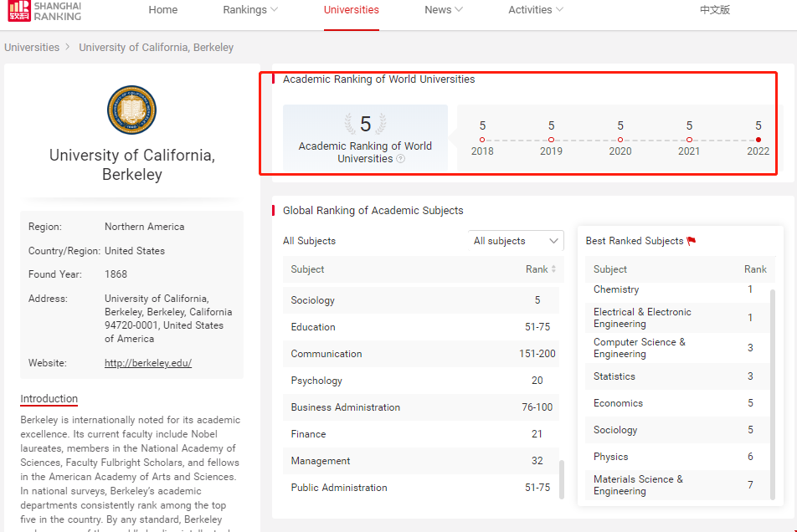Select the Universities tab

pyautogui.click(x=351, y=10)
